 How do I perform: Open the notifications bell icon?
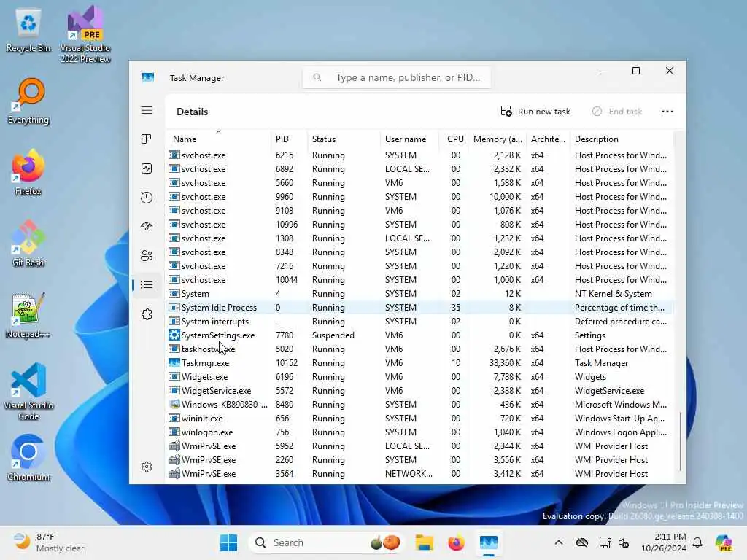(x=697, y=542)
